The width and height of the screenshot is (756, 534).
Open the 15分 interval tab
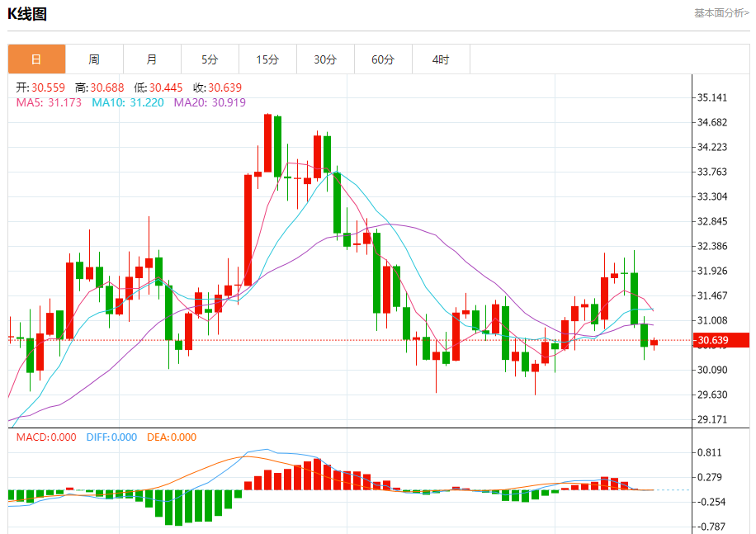click(268, 59)
